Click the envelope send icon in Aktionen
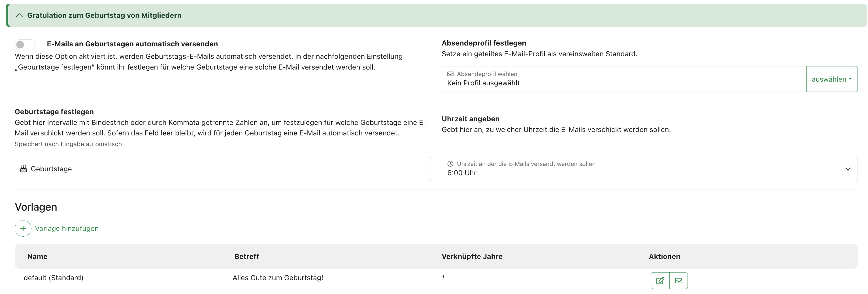Viewport: 868px width, 294px height. [x=679, y=280]
